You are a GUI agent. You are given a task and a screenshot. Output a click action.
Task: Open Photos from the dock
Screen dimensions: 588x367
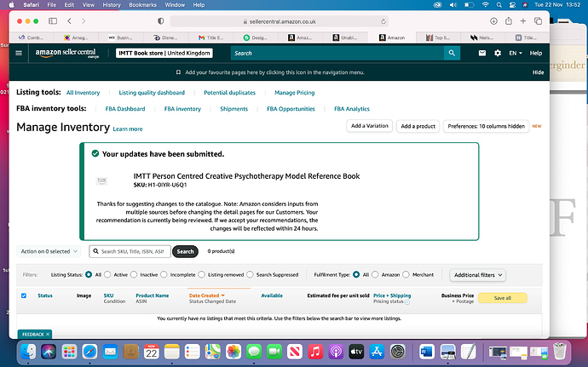233,352
